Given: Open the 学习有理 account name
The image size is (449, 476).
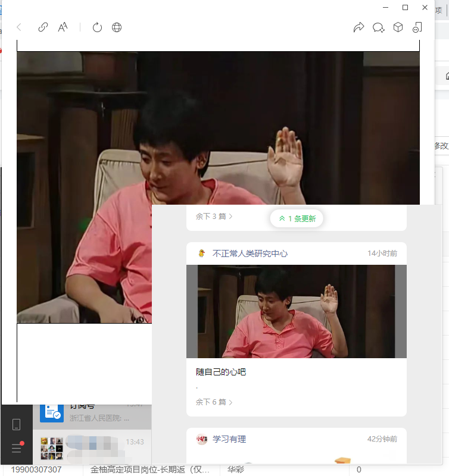Looking at the screenshot, I should 229,439.
